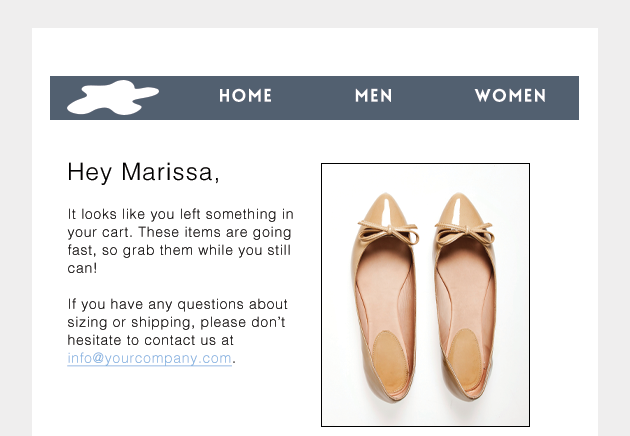630x436 pixels.
Task: Go to the WOMEN navigation item
Action: [510, 96]
